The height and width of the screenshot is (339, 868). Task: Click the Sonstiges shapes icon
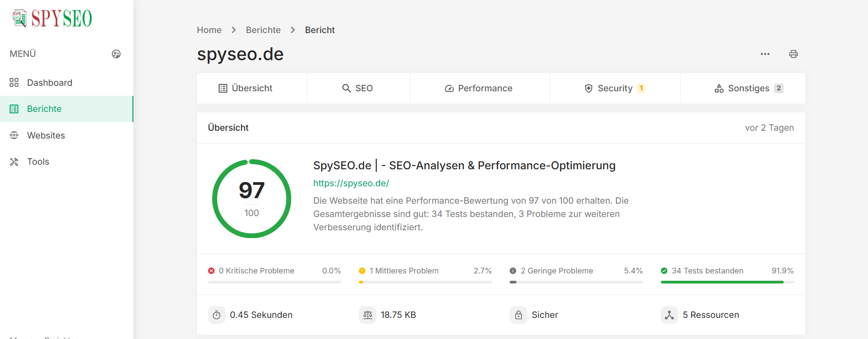pyautogui.click(x=719, y=88)
